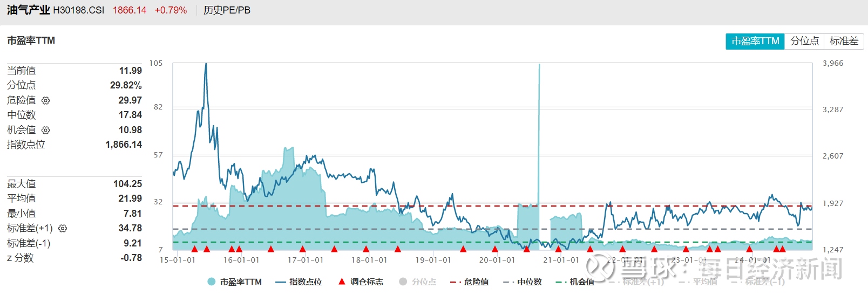The image size is (868, 295).
Task: Switch to the 分位点 tab
Action: tap(804, 41)
